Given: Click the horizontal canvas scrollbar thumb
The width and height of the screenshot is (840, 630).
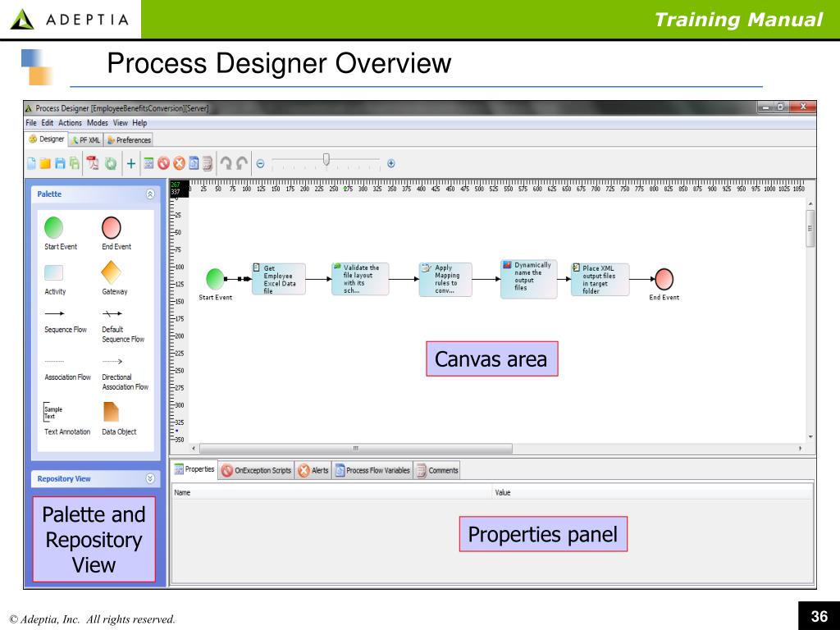Looking at the screenshot, I should click(x=355, y=449).
